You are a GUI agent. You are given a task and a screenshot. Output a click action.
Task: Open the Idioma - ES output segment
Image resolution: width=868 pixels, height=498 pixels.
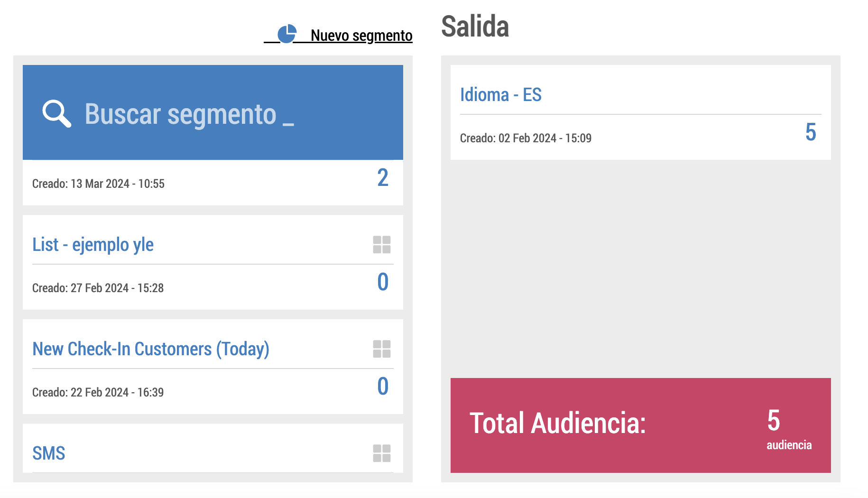pos(500,95)
